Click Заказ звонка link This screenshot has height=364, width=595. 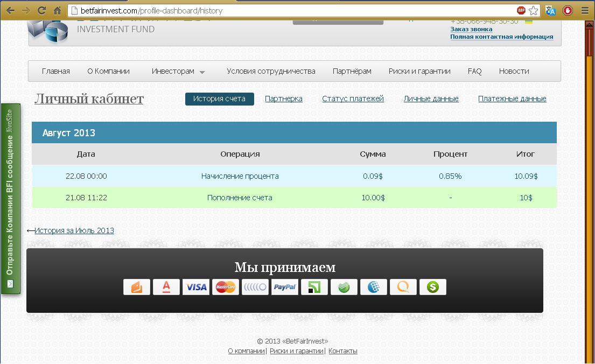(x=471, y=29)
